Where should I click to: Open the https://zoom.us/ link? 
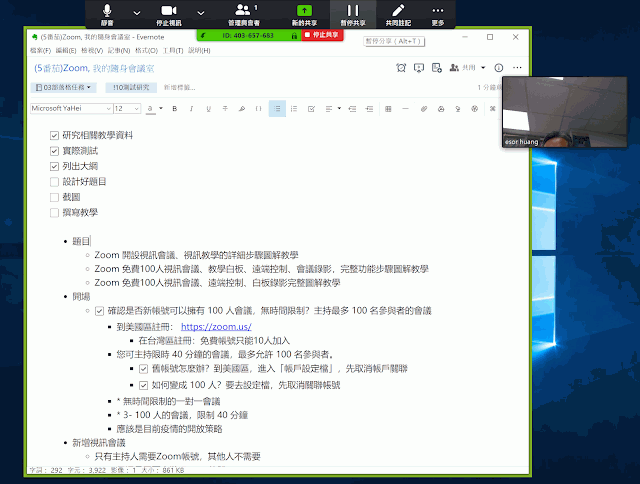216,327
